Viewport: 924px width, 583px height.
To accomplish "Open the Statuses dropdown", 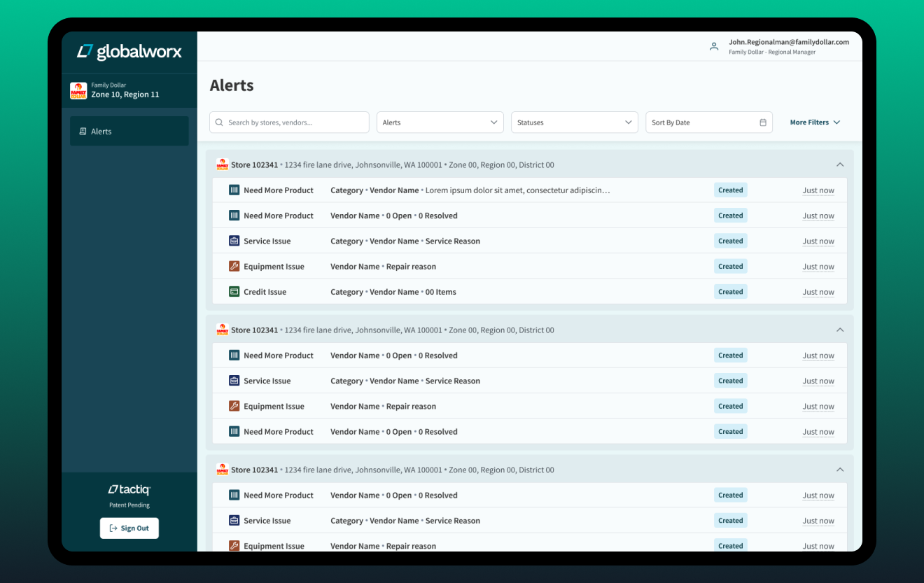I will pos(575,122).
